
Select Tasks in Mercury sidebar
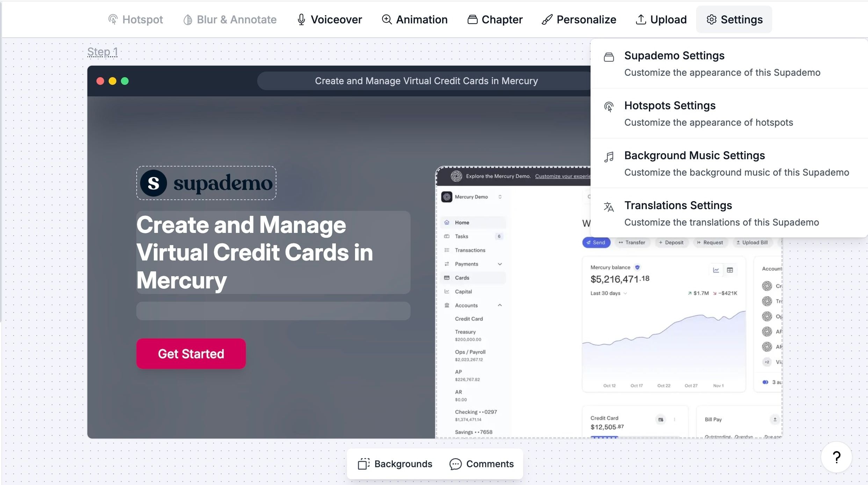click(x=473, y=236)
